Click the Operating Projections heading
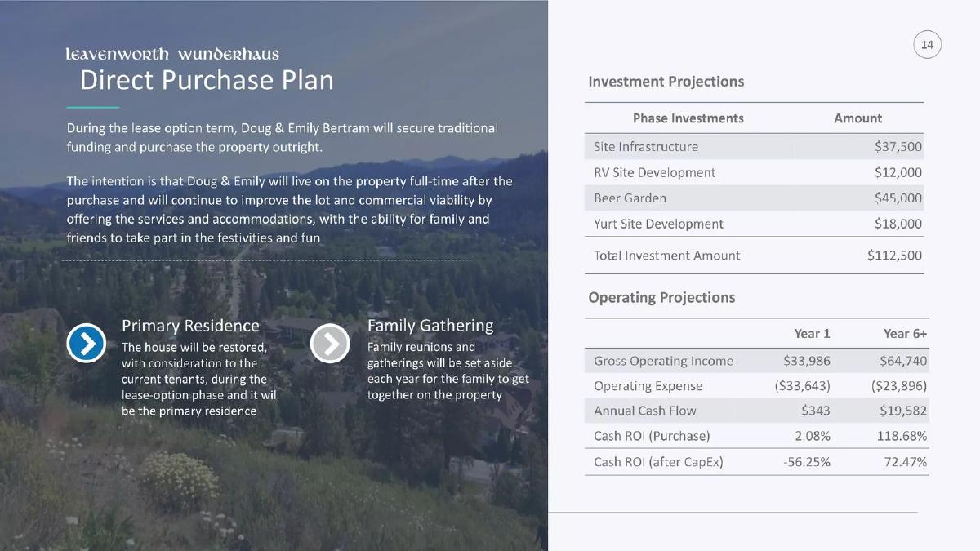The width and height of the screenshot is (980, 551). click(x=661, y=298)
